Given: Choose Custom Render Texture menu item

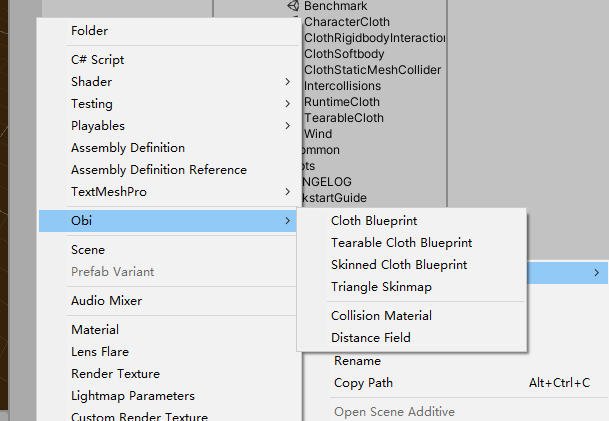Looking at the screenshot, I should [139, 416].
